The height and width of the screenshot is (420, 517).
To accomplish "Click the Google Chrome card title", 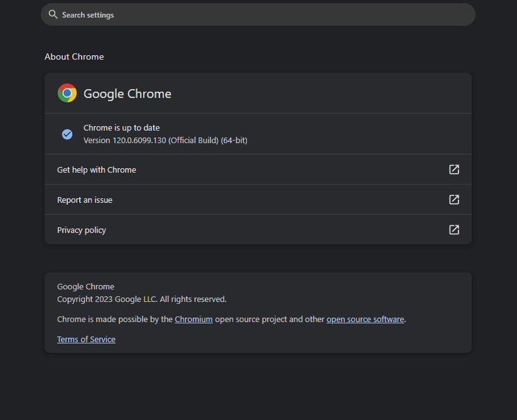I will pyautogui.click(x=128, y=94).
